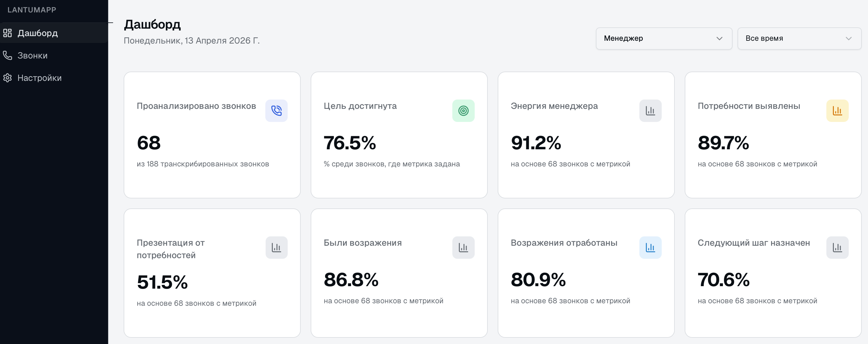Expand the chevron on the Менеджер selector
868x344 pixels.
[720, 38]
